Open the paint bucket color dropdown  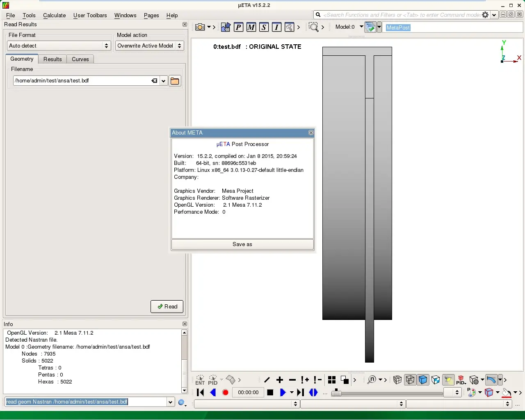(x=515, y=393)
